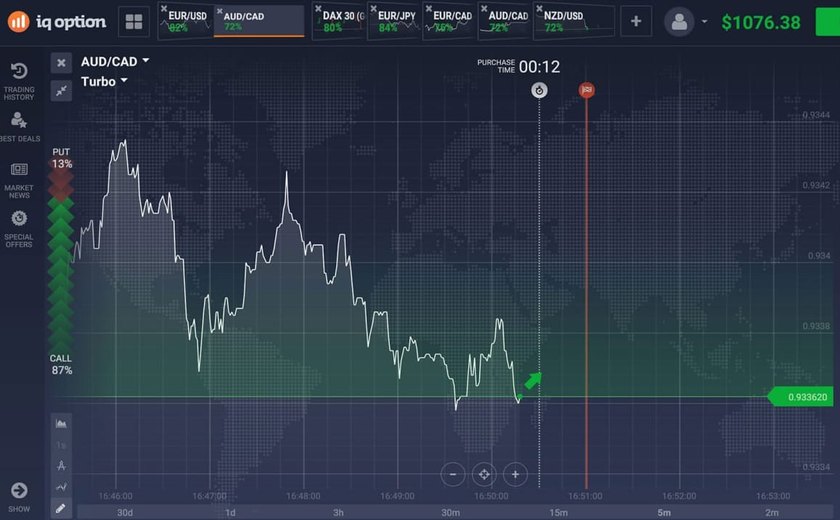
Task: Close the EUR/JPY tab
Action: click(x=373, y=9)
